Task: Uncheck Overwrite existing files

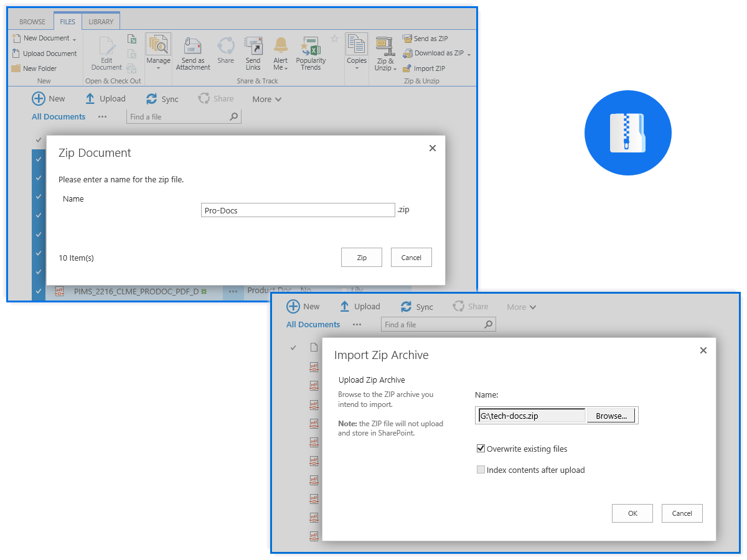Action: pos(481,449)
